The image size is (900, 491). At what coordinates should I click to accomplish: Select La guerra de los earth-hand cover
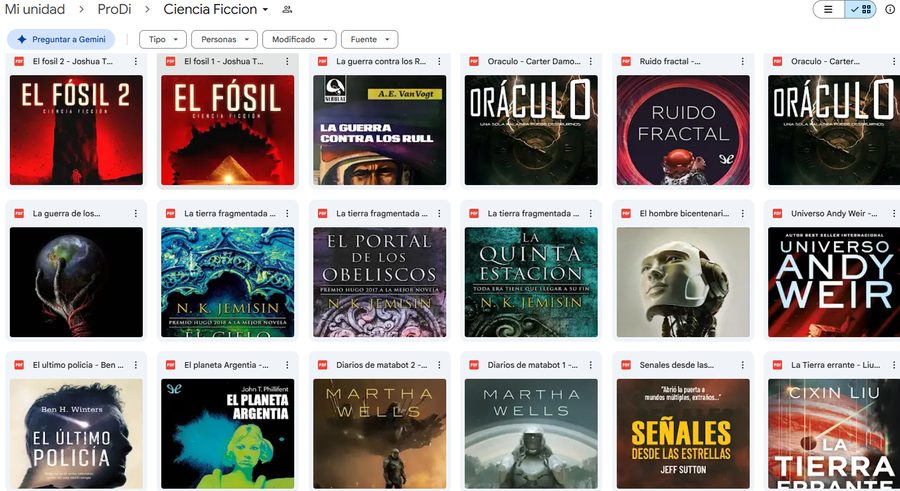[x=76, y=282]
